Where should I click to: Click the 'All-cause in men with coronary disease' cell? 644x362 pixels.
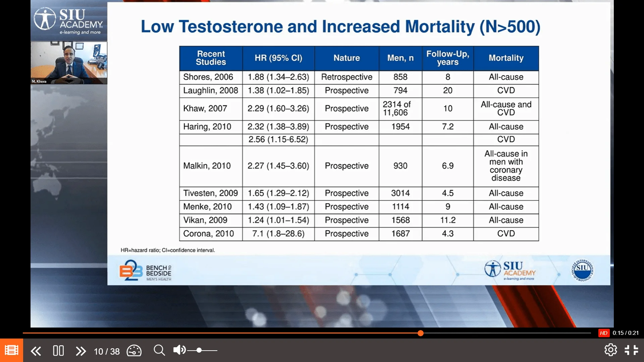click(506, 166)
